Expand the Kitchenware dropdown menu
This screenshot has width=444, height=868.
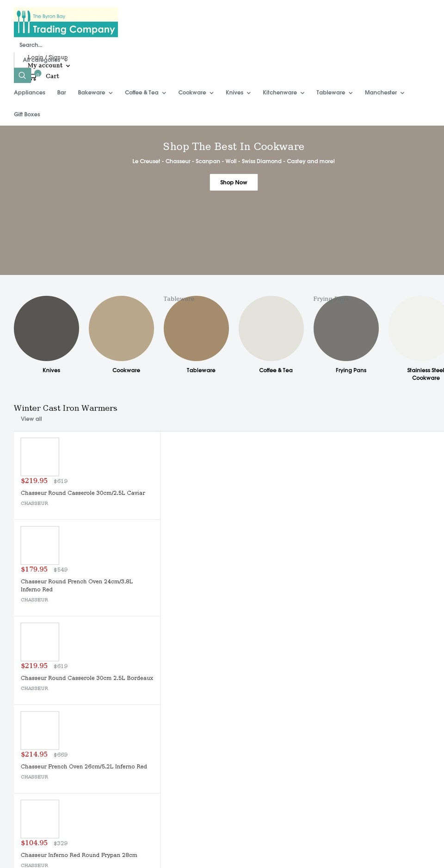(284, 93)
